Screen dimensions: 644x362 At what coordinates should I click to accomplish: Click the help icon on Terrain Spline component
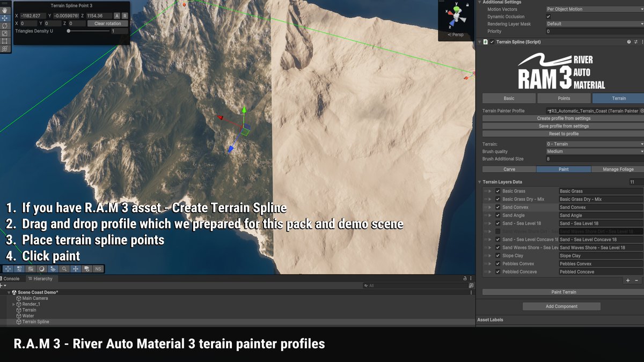pos(628,42)
